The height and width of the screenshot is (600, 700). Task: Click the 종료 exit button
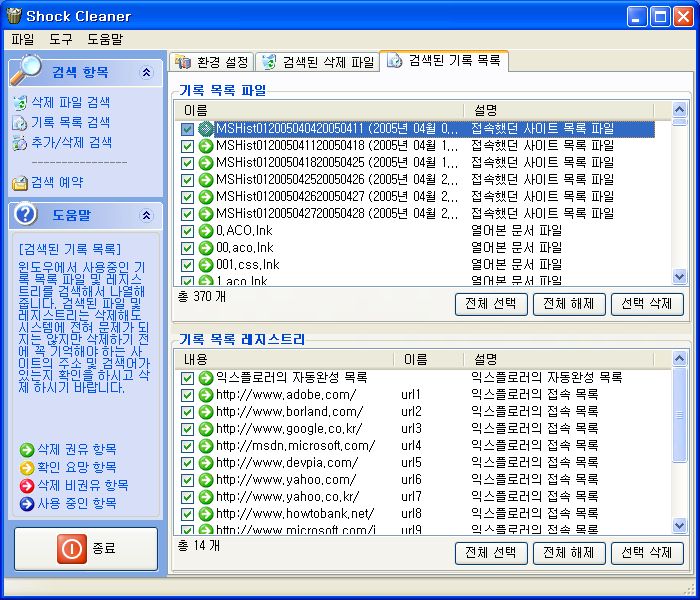86,549
